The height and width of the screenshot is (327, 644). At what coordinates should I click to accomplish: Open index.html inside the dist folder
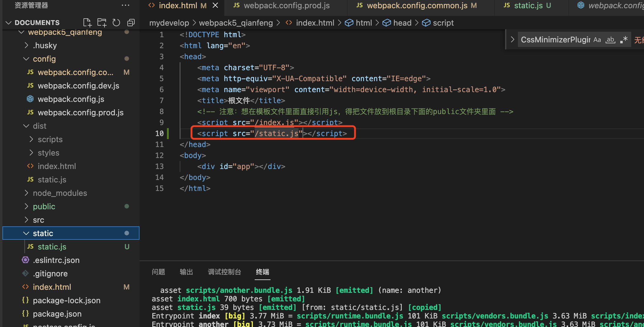tap(57, 166)
